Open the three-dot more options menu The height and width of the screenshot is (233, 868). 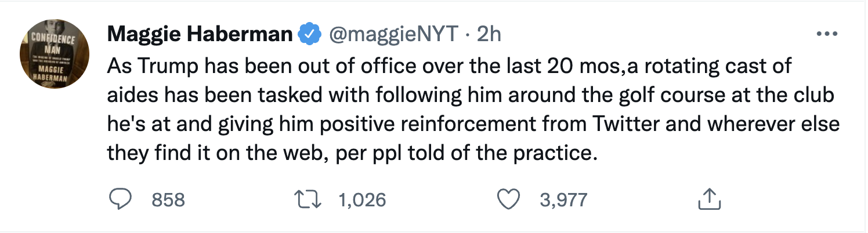pos(827,35)
